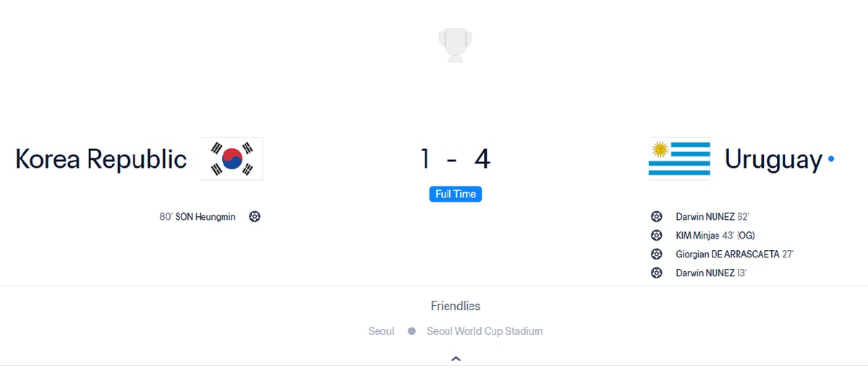Click the Seoul city label

click(381, 331)
